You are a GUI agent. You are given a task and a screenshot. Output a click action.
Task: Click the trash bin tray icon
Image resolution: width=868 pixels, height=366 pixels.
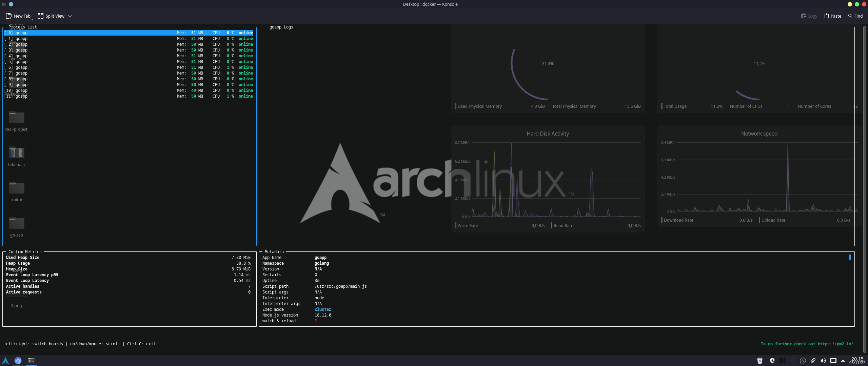760,361
